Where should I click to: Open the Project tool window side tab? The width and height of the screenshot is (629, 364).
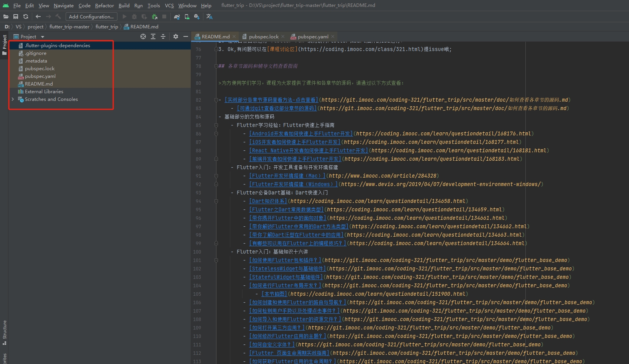coord(4,45)
